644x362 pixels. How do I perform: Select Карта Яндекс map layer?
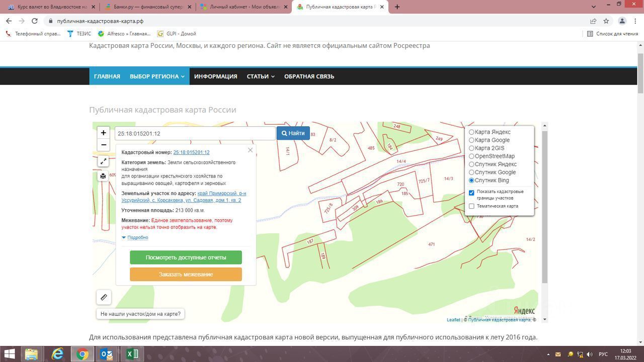click(471, 132)
